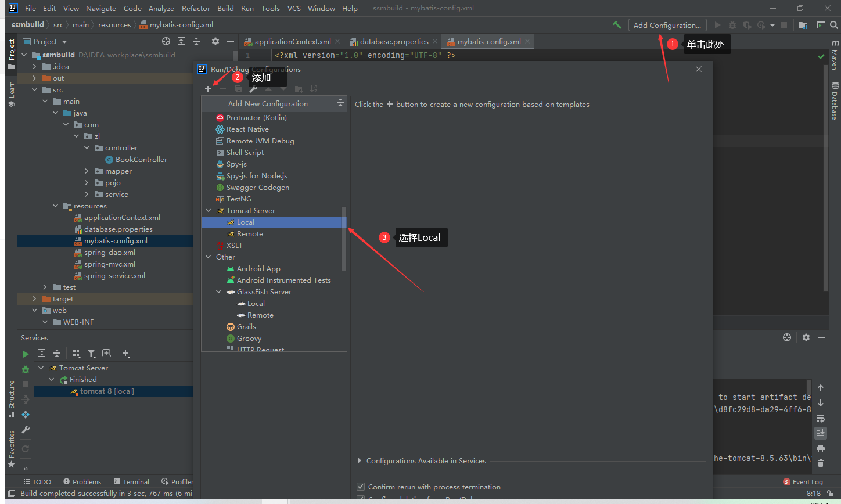Click Project panel locate-file crosshair icon
Screen dimensions: 841x504
click(x=166, y=41)
